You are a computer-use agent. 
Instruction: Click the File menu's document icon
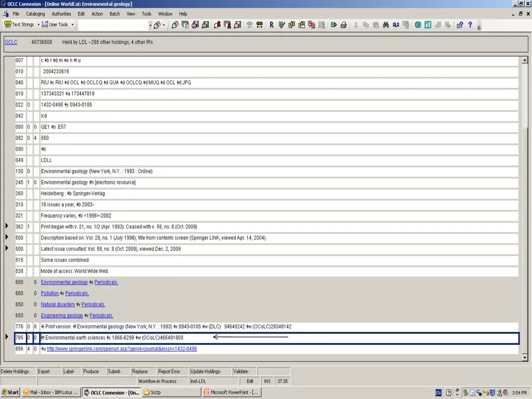[5, 14]
